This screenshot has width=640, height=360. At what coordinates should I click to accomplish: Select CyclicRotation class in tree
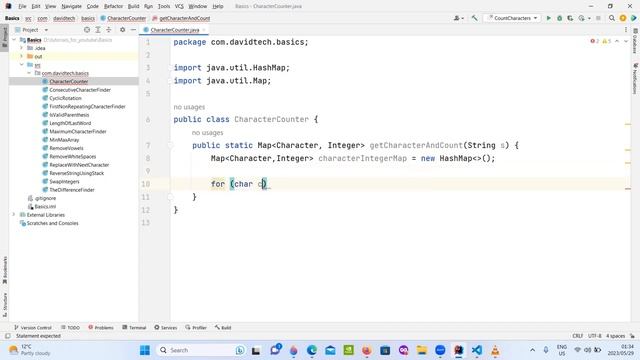click(65, 98)
